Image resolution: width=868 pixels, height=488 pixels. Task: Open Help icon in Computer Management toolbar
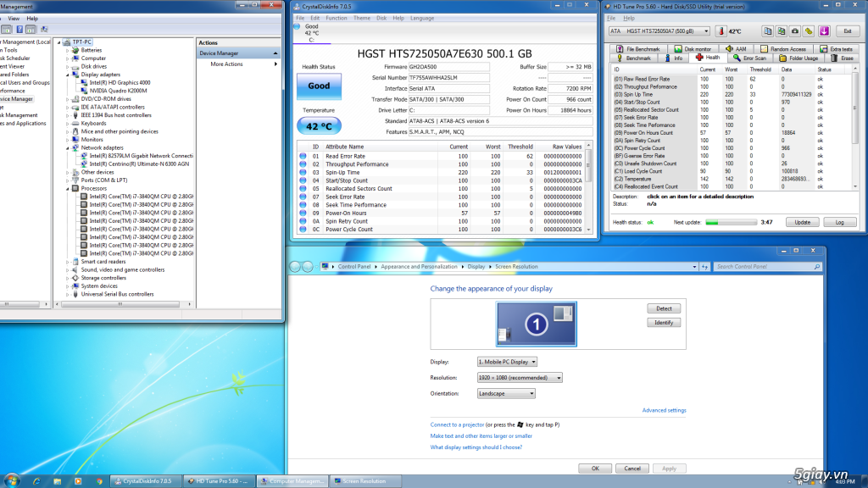[x=19, y=30]
